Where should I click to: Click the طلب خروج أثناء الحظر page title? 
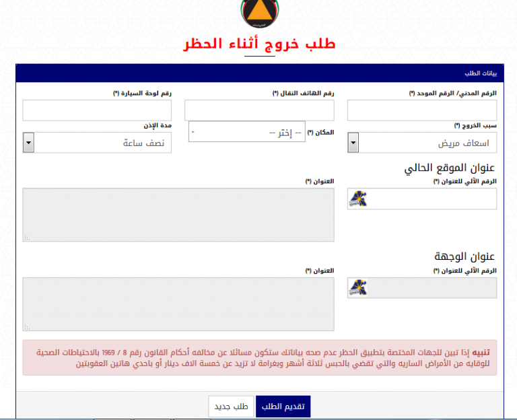click(259, 44)
